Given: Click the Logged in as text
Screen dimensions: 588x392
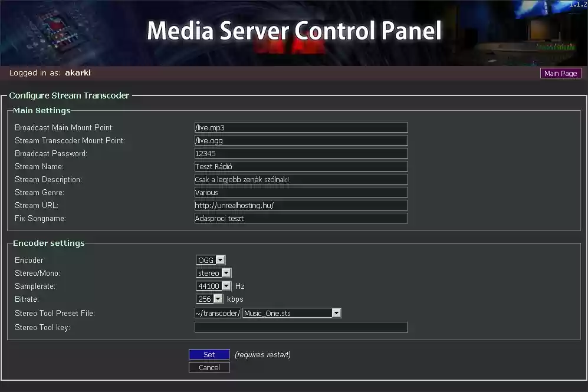Looking at the screenshot, I should pyautogui.click(x=35, y=73).
